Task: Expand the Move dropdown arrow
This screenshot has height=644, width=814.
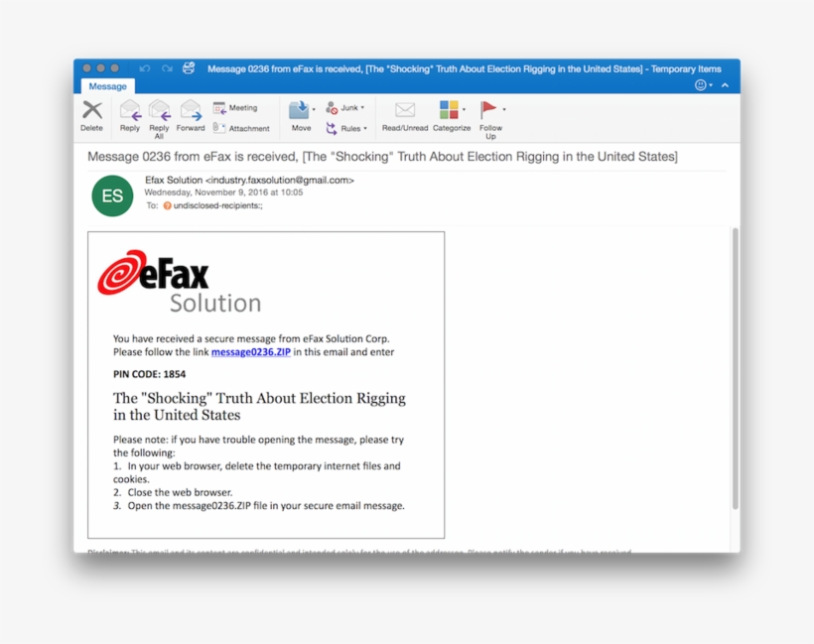Action: tap(314, 109)
